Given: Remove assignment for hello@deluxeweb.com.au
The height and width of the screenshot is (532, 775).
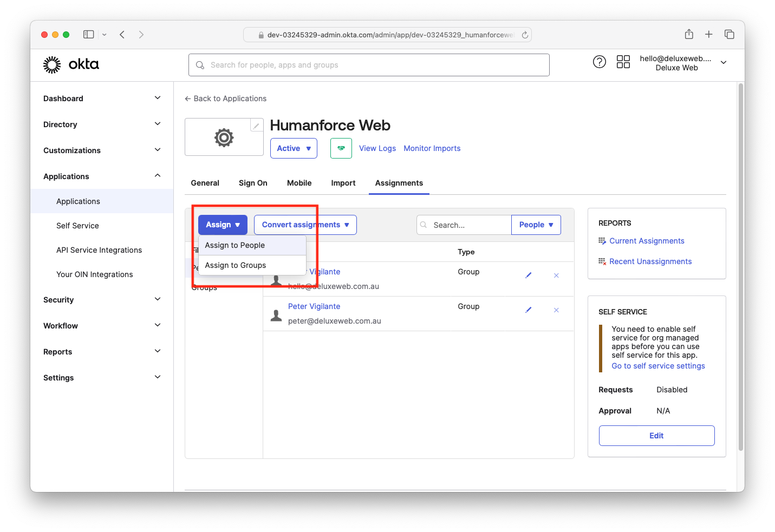Looking at the screenshot, I should (556, 275).
